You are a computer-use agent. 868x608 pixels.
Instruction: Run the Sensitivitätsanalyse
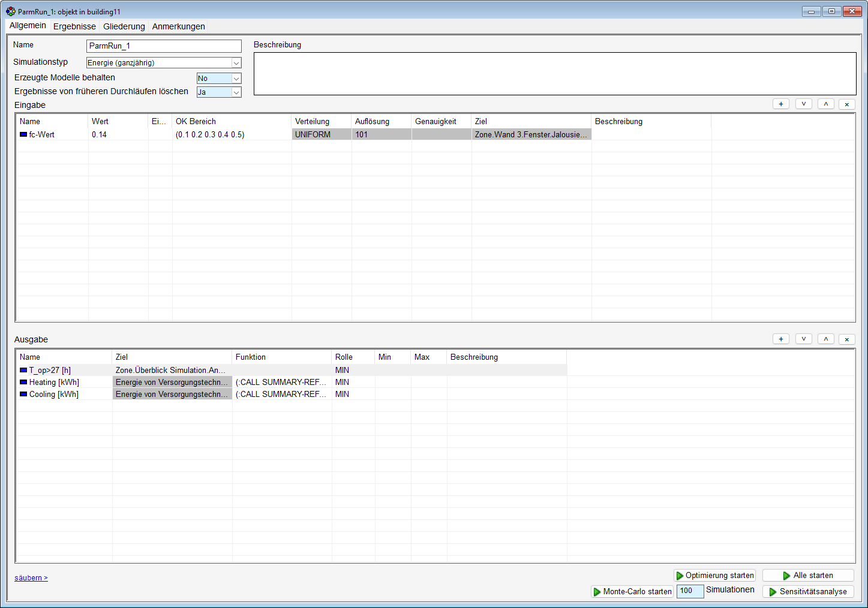tap(807, 592)
